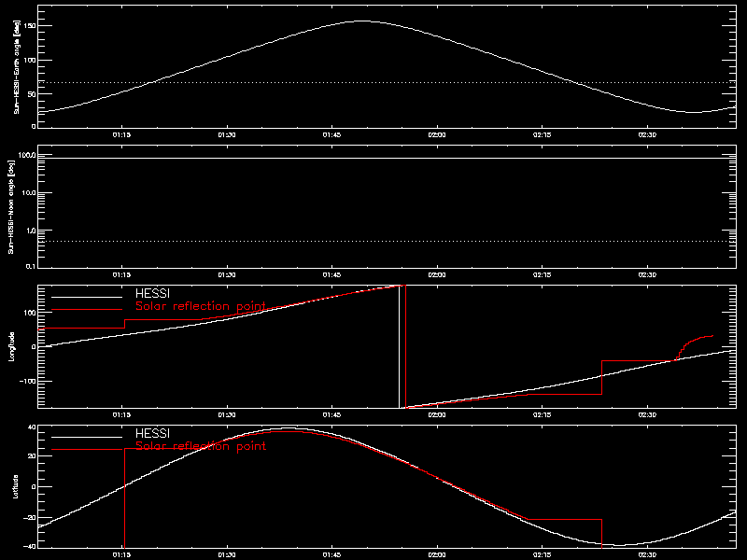Viewport: 747px width, 560px height.
Task: Select 01:15 time label under Sun-HESSI-Earth plot
Action: click(x=121, y=135)
